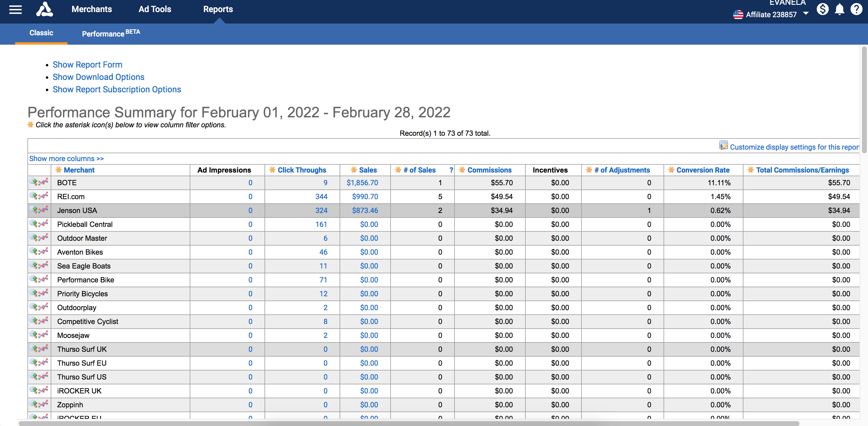This screenshot has height=426, width=868.
Task: Open Pickleball Central click throughs value 161
Action: [x=321, y=224]
